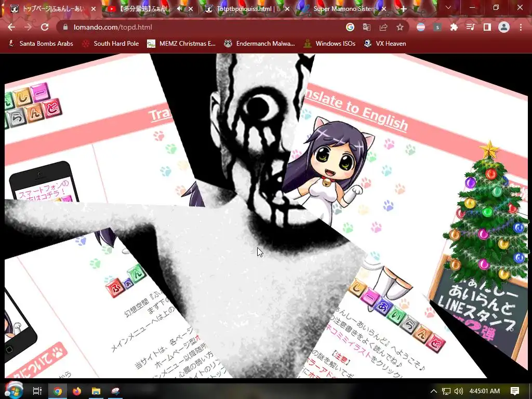This screenshot has width=532, height=399.
Task: Click the forward navigation arrow
Action: click(x=28, y=27)
